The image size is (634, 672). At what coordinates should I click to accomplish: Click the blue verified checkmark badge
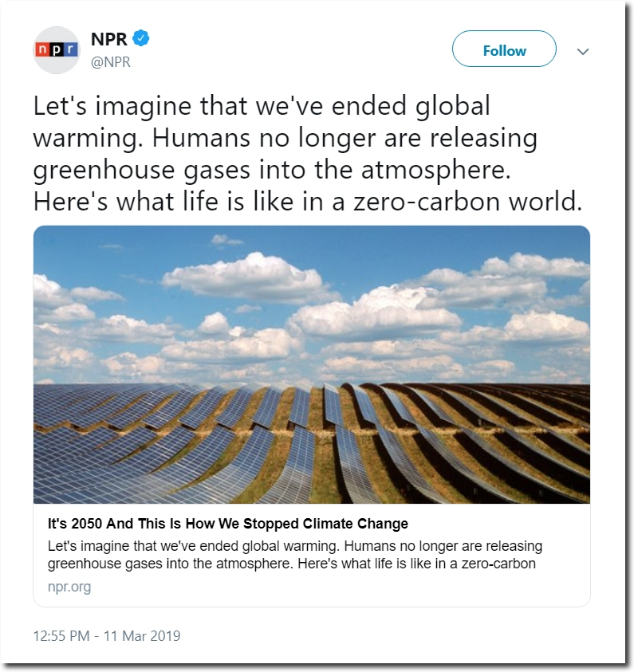point(141,38)
